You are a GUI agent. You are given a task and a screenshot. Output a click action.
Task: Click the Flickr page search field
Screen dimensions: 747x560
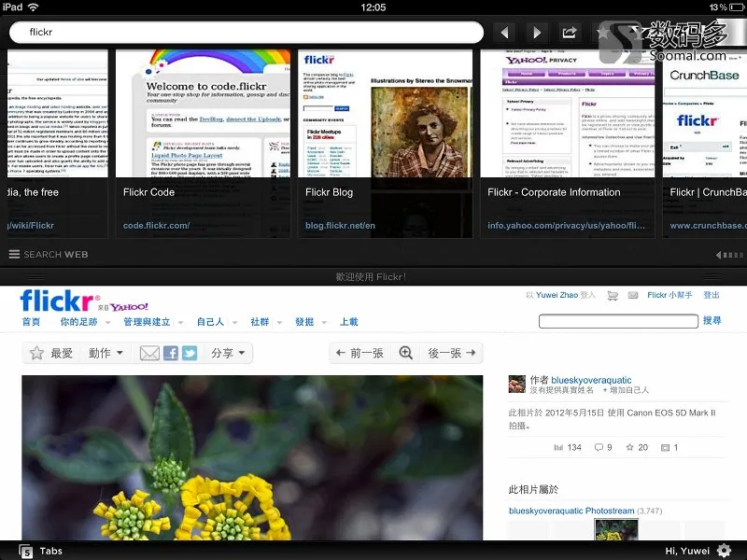(x=618, y=321)
